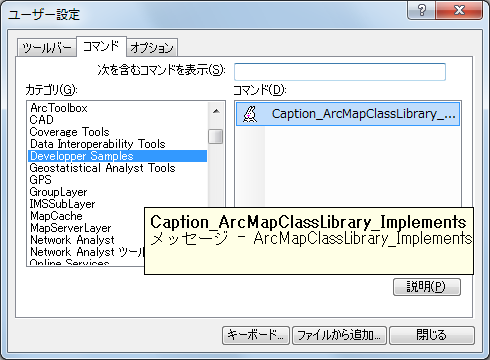Click the ファイルから追加... button
This screenshot has width=490, height=360.
pos(339,335)
